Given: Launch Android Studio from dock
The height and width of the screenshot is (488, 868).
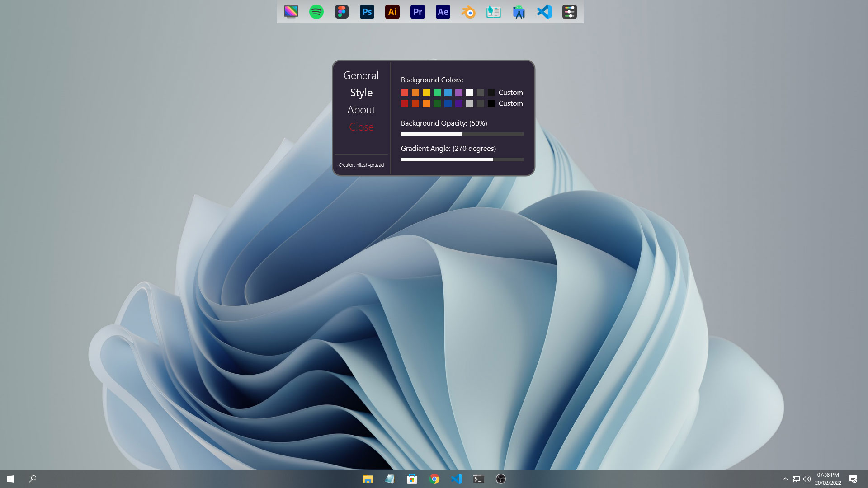Looking at the screenshot, I should tap(519, 12).
